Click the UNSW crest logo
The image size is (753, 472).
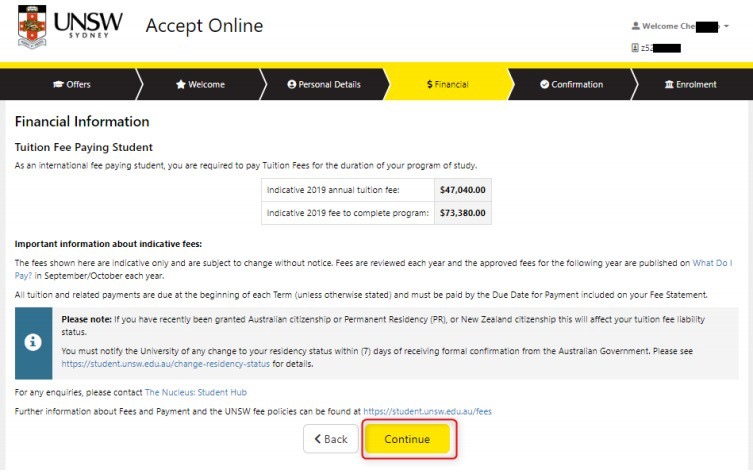(32, 27)
